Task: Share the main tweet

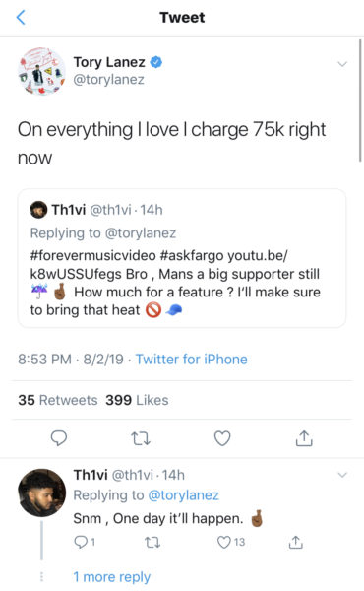Action: [304, 438]
